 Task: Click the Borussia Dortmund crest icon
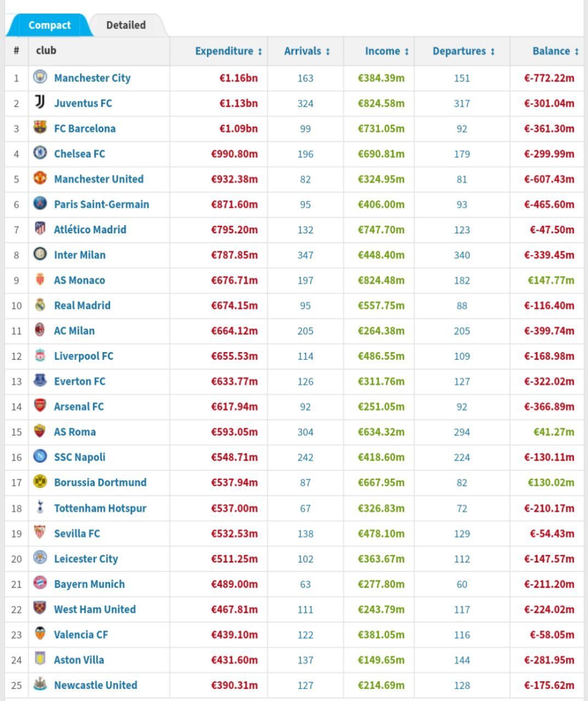tap(40, 482)
